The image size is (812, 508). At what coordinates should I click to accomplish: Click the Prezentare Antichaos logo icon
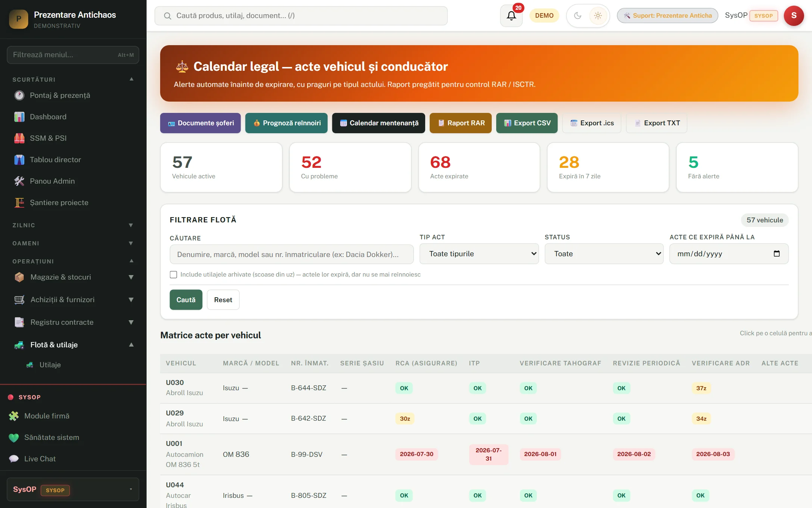[x=18, y=19]
